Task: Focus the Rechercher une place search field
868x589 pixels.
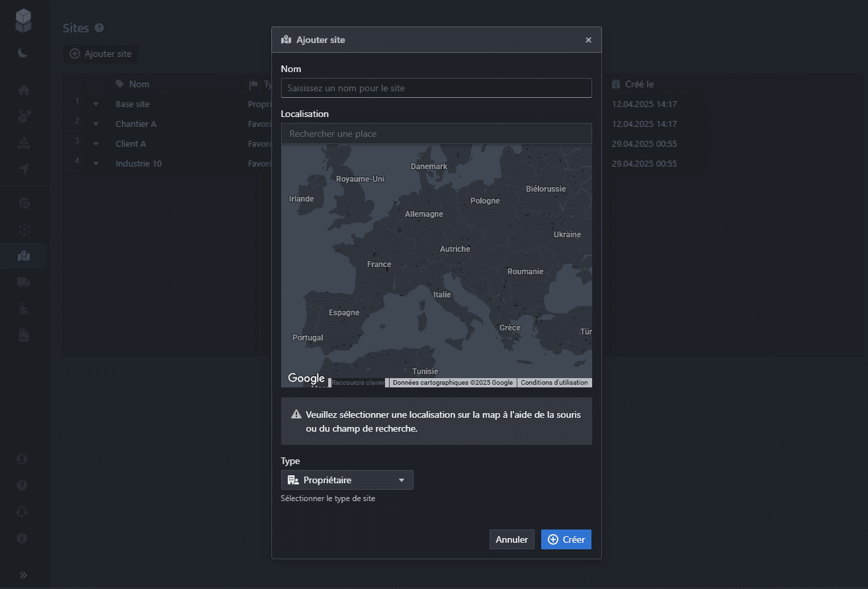Action: point(436,134)
